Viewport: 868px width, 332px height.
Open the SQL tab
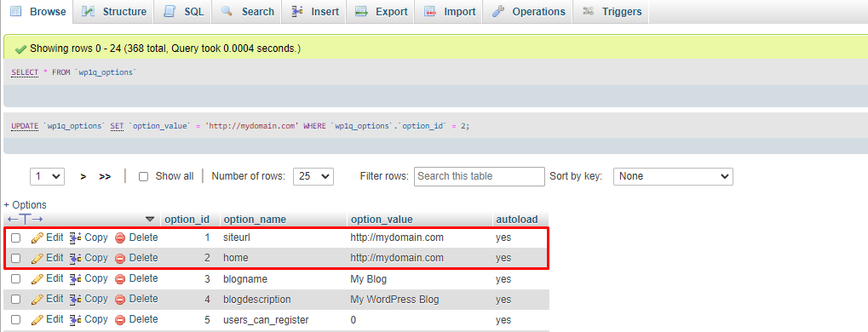pos(183,12)
